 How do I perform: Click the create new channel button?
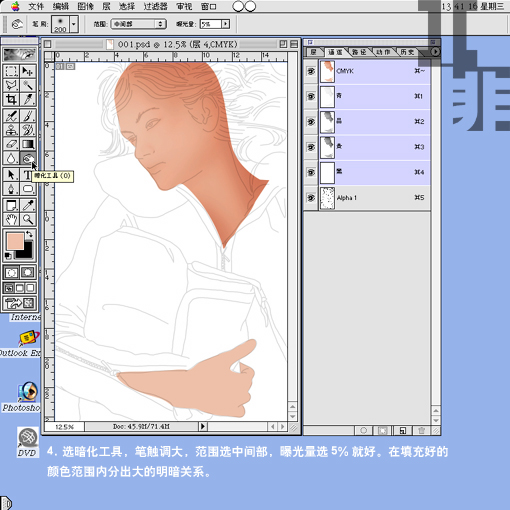click(x=403, y=431)
